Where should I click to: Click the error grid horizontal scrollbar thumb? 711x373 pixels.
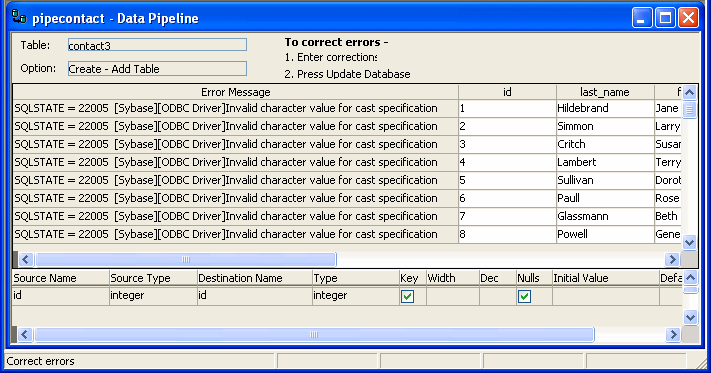point(186,259)
